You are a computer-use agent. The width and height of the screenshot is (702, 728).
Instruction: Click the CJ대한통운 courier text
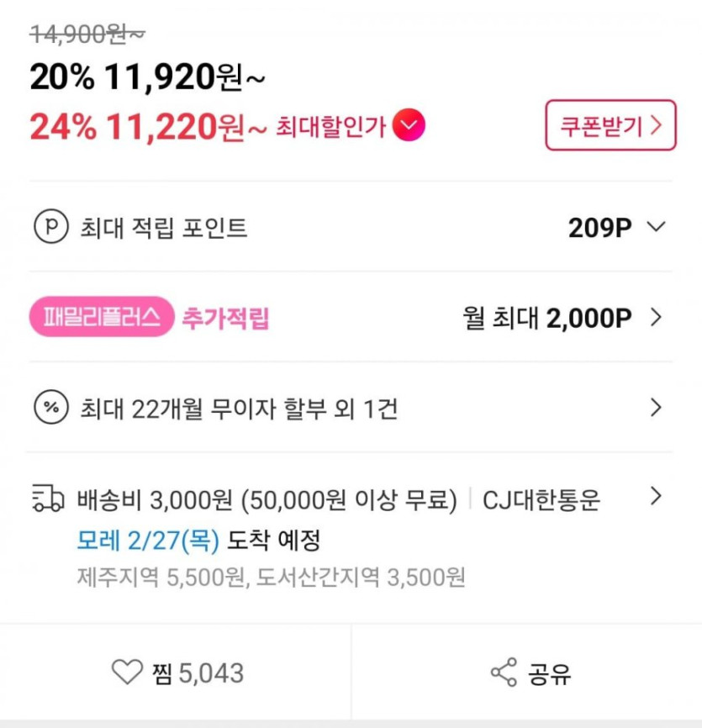click(541, 500)
